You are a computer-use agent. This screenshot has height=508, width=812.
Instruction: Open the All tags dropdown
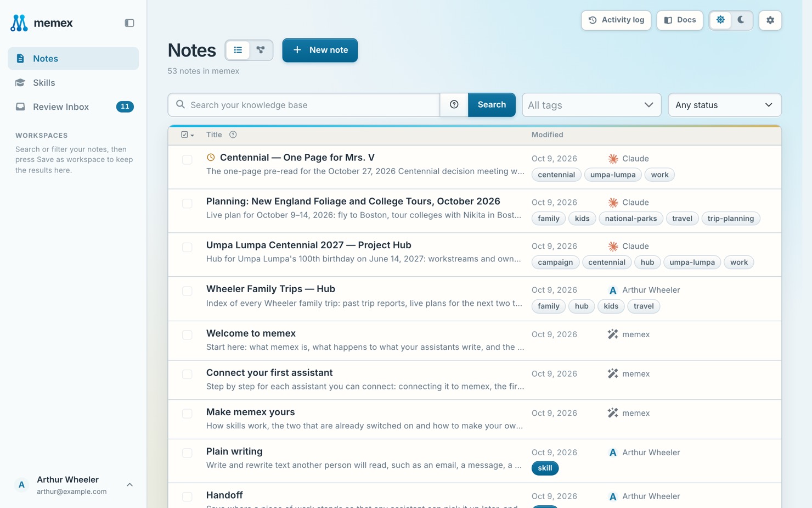(x=591, y=105)
